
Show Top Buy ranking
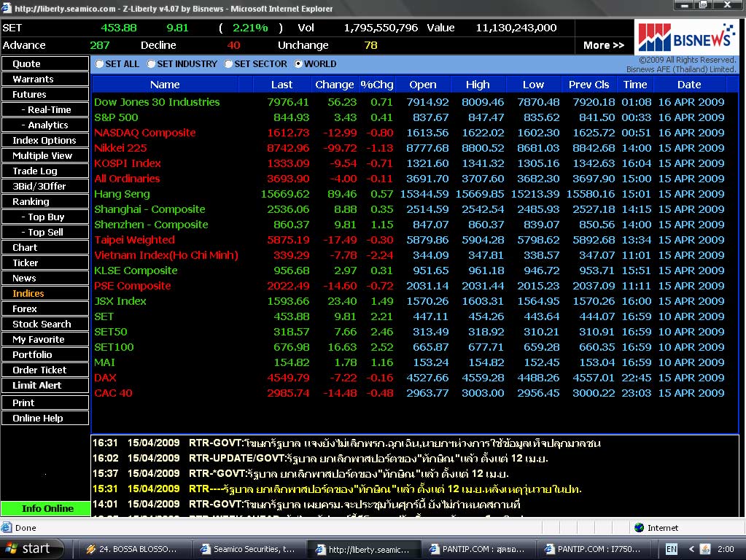pos(45,217)
